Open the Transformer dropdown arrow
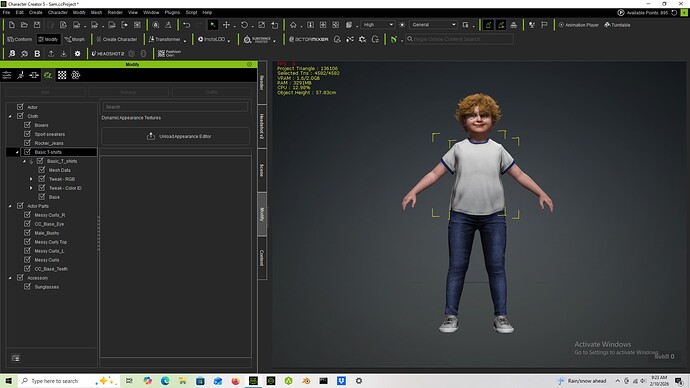The height and width of the screenshot is (388, 690). click(x=185, y=40)
